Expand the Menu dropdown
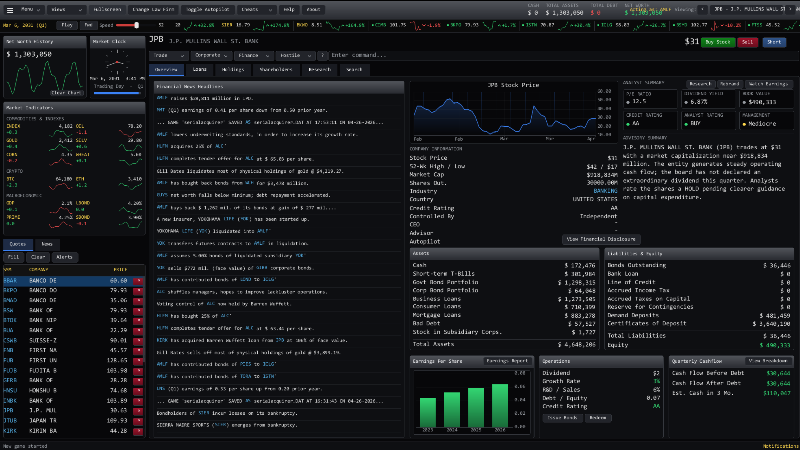 (30, 10)
